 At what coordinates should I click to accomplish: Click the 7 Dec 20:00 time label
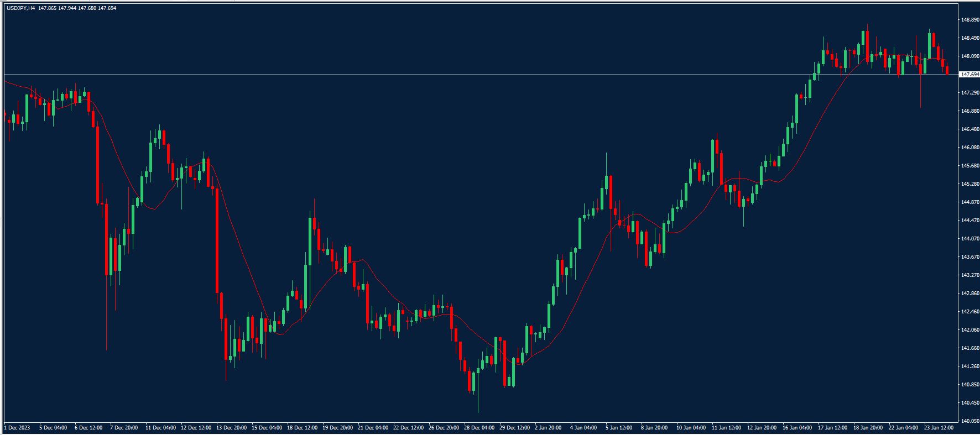click(x=124, y=427)
